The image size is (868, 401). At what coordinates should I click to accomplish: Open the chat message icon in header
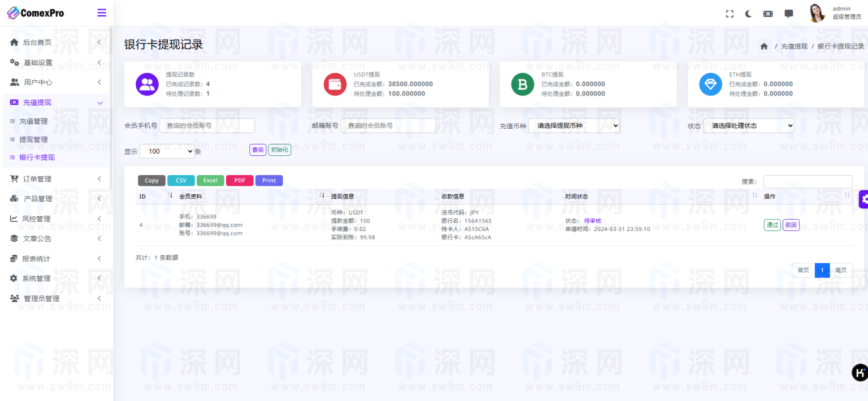click(x=789, y=14)
